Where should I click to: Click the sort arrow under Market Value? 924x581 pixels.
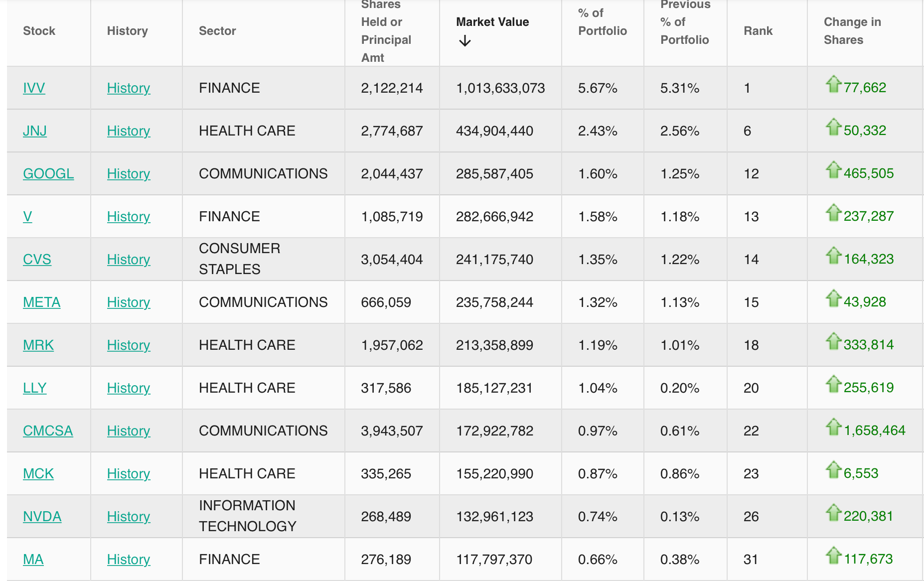coord(464,41)
